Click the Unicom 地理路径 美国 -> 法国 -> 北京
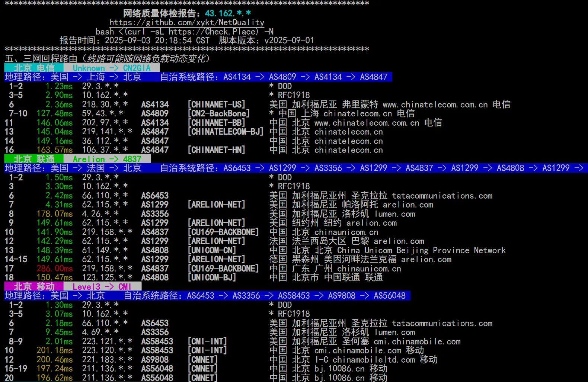The image size is (588, 382). point(73,168)
